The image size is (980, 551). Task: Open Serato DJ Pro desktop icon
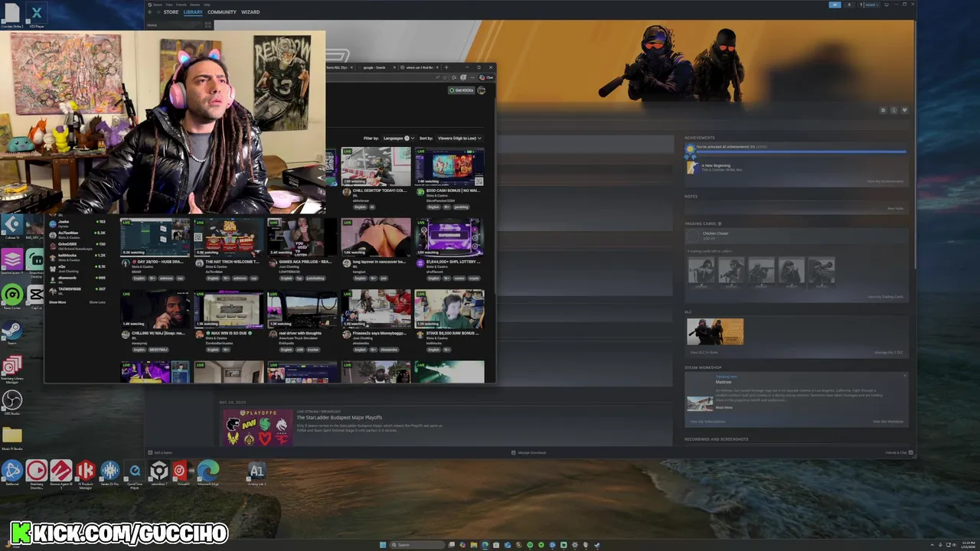click(109, 472)
